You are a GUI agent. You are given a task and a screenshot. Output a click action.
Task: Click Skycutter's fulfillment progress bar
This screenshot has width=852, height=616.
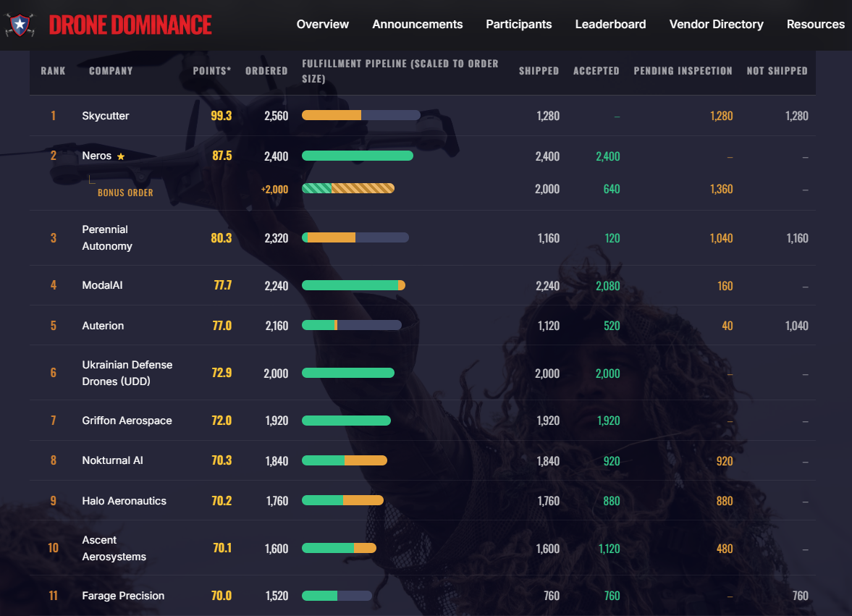pos(360,115)
